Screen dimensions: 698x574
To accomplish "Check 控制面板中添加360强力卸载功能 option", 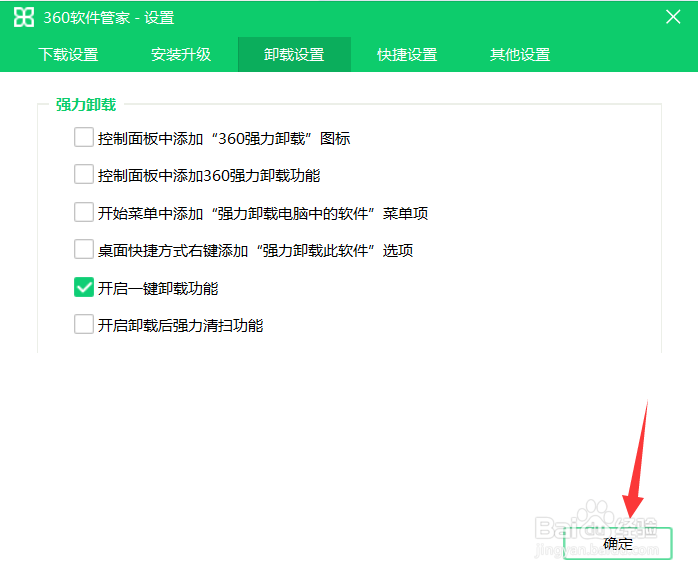I will tap(84, 174).
